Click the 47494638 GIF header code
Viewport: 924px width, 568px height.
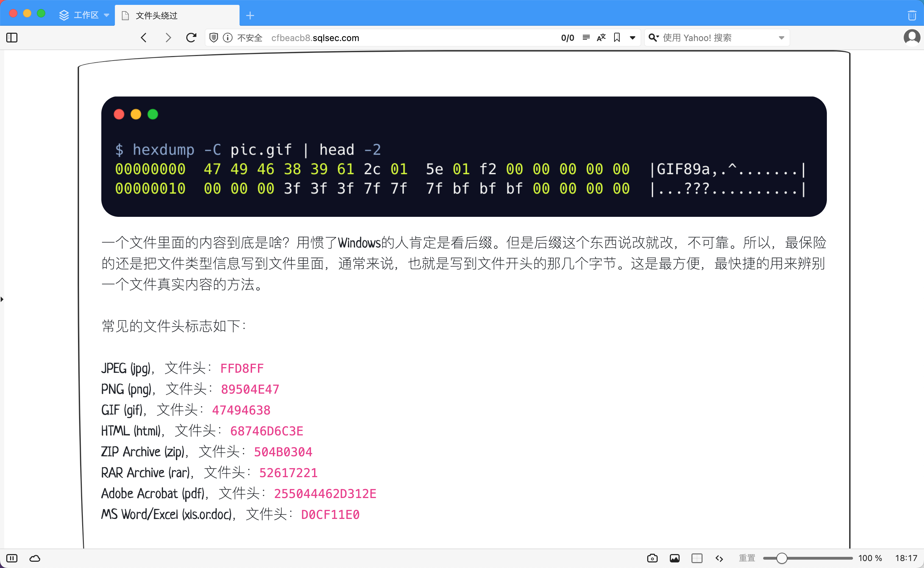(241, 410)
